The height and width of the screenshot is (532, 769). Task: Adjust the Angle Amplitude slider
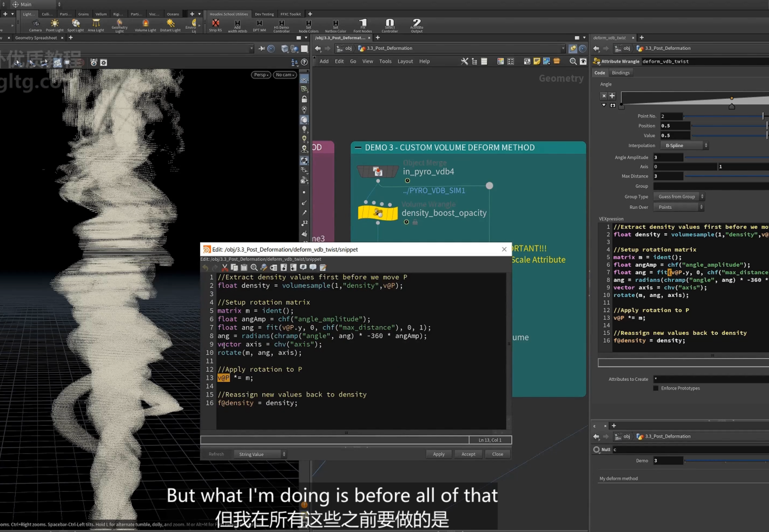pos(727,157)
